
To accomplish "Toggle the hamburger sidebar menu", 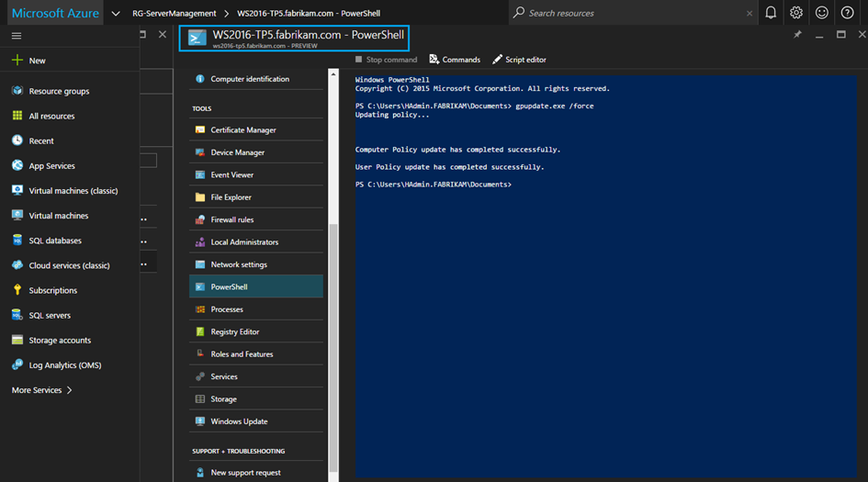I will [x=17, y=36].
